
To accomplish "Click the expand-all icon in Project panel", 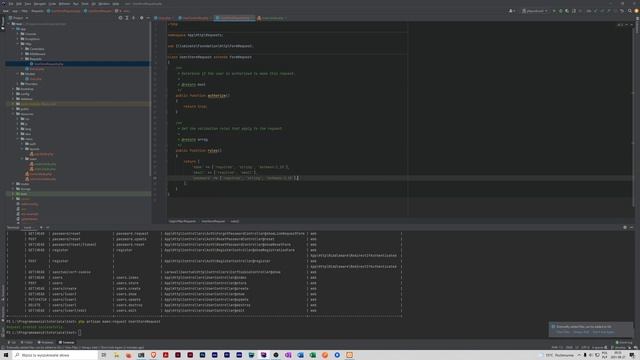I will (x=127, y=18).
